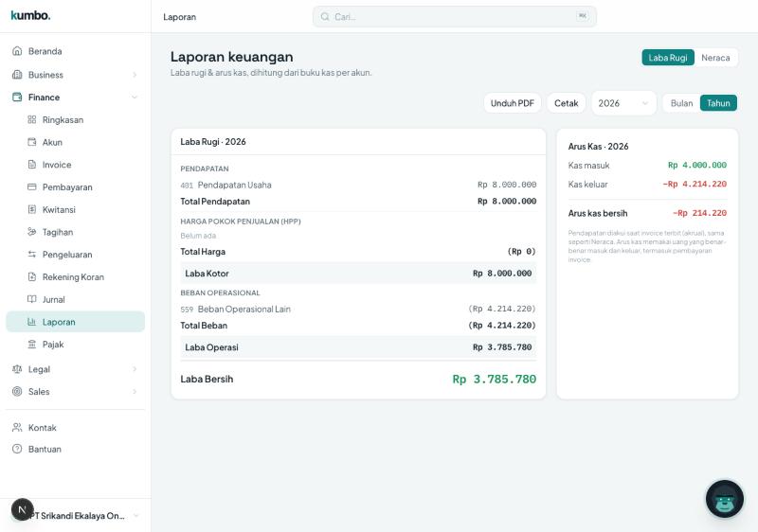Open the gorilla chat assistant bubble
758x532 pixels.
point(724,499)
